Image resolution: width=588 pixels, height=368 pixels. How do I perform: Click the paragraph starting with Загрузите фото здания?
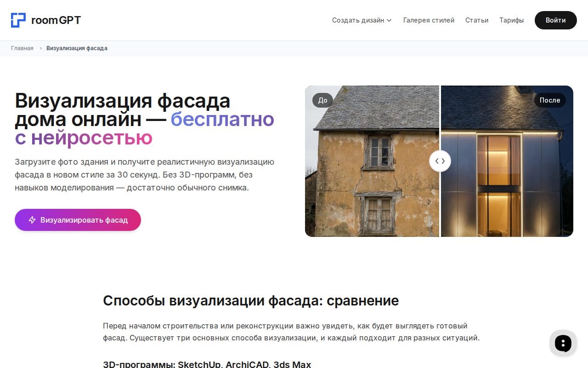coord(145,175)
